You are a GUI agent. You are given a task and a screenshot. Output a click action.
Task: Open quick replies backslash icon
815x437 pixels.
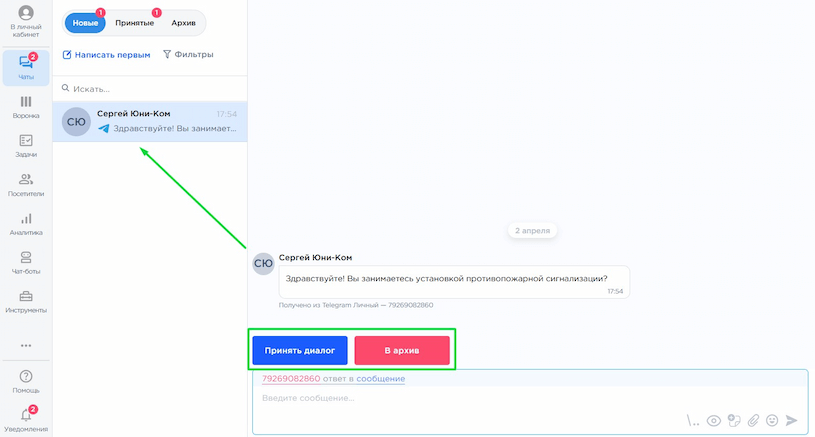click(694, 421)
